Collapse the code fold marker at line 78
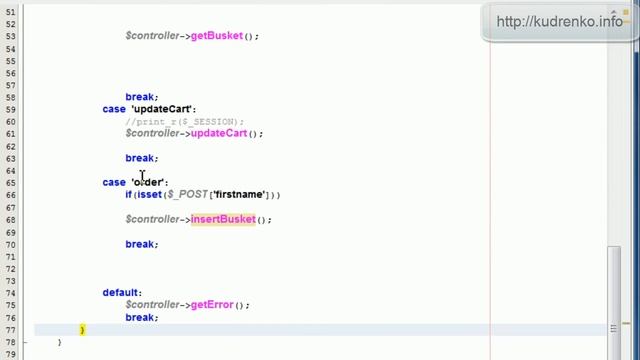This screenshot has width=640, height=360. click(x=25, y=342)
